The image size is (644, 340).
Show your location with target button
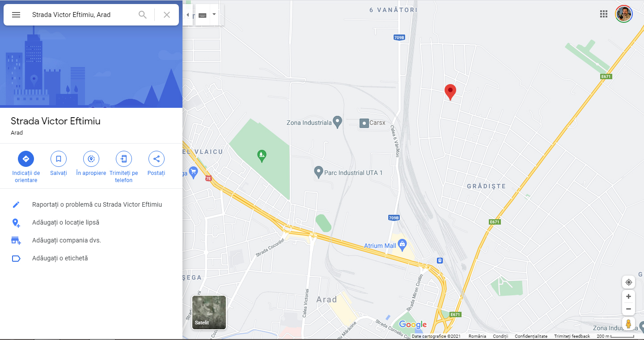click(x=628, y=282)
